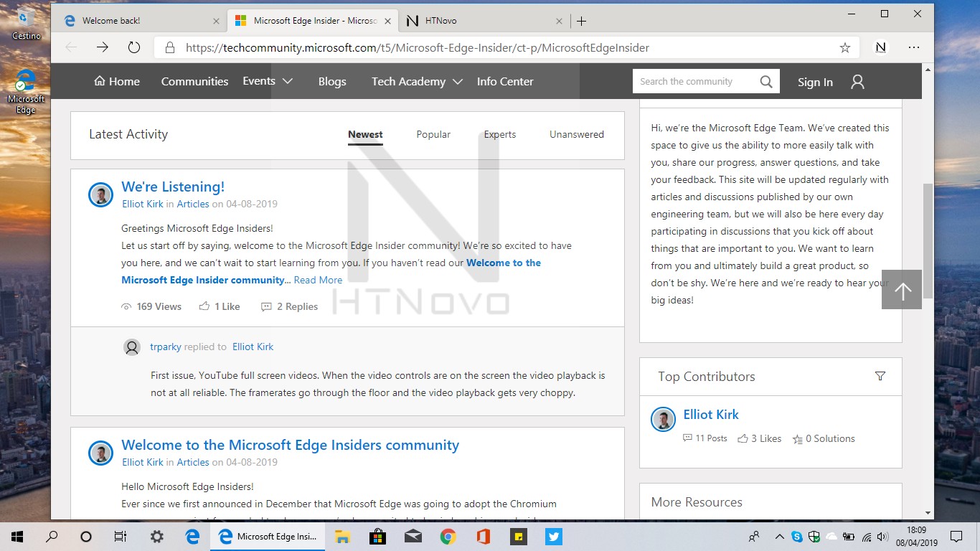Reload the page with the refresh icon
980x551 pixels.
(134, 47)
